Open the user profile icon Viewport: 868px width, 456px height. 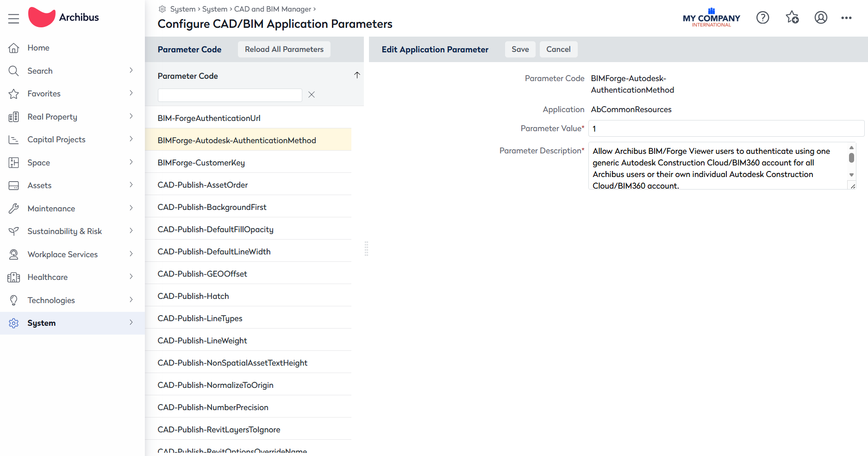pyautogui.click(x=821, y=18)
